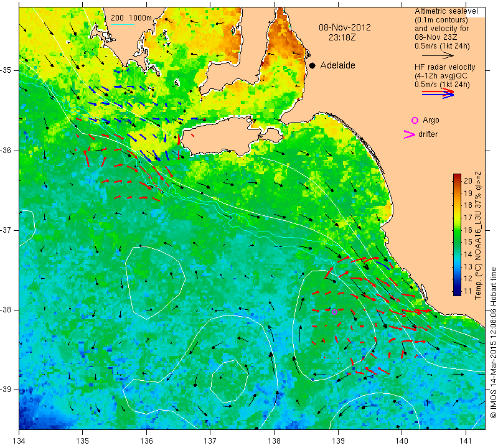Screen dimensions: 498x448
Task: Click the red-blue HF radar legend arrow
Action: coord(438,93)
